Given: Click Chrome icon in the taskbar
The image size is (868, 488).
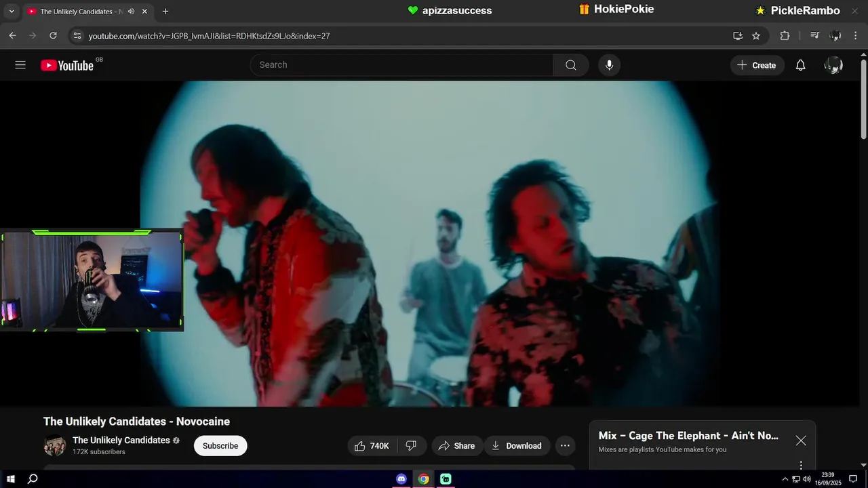Looking at the screenshot, I should coord(423,479).
